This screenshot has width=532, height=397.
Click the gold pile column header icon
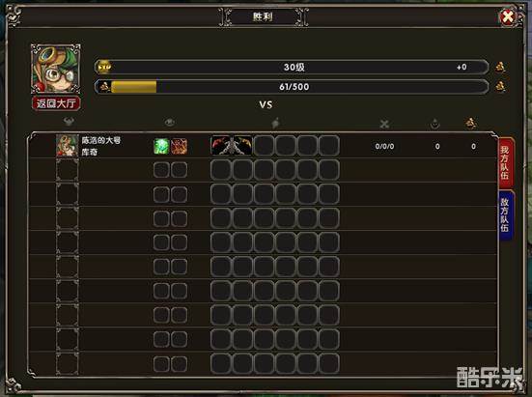(x=471, y=123)
